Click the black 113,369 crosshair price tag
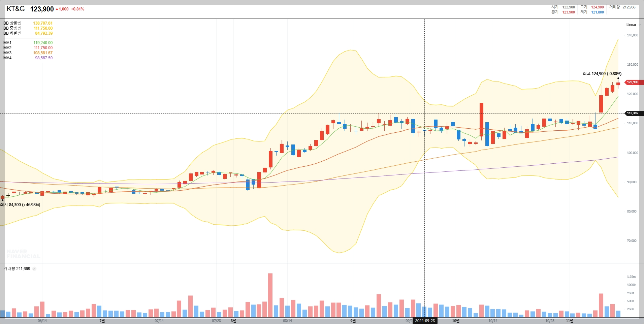The image size is (644, 324). [634, 113]
